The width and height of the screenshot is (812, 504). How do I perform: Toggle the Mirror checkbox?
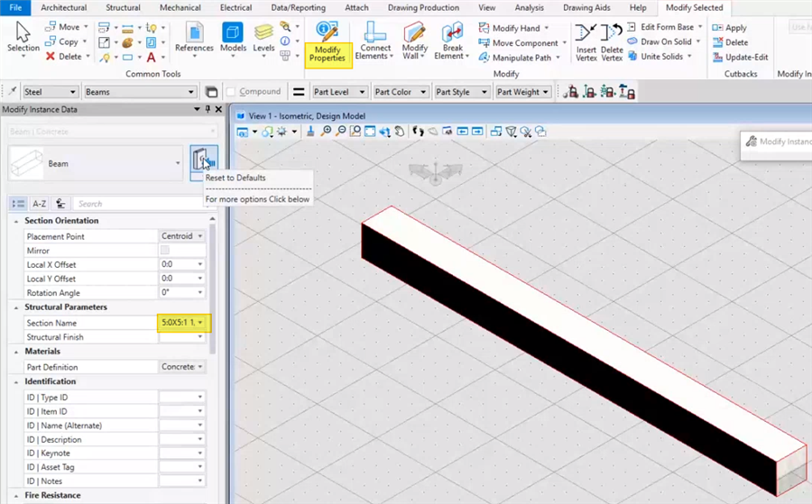pyautogui.click(x=164, y=251)
